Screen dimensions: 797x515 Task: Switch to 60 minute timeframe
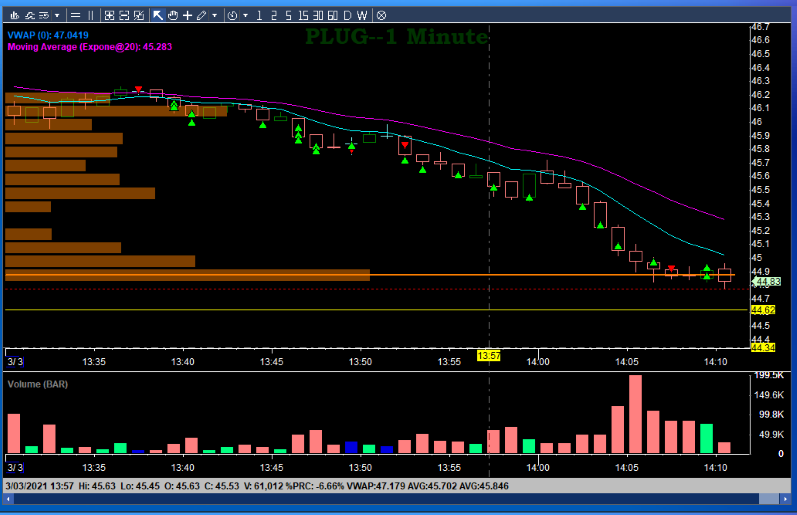[x=332, y=15]
